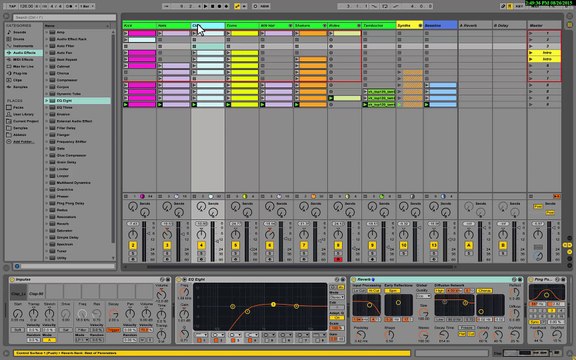Select Sounds category in browser
The width and height of the screenshot is (576, 360).
pos(19,32)
